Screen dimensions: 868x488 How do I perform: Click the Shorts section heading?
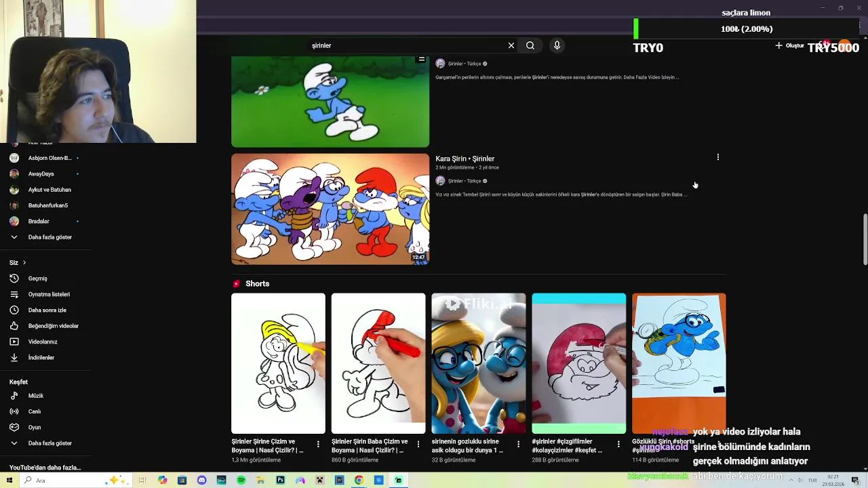coord(257,284)
